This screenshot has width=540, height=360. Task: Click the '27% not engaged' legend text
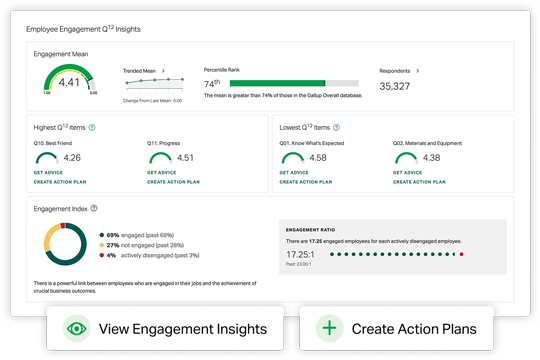[x=145, y=245]
